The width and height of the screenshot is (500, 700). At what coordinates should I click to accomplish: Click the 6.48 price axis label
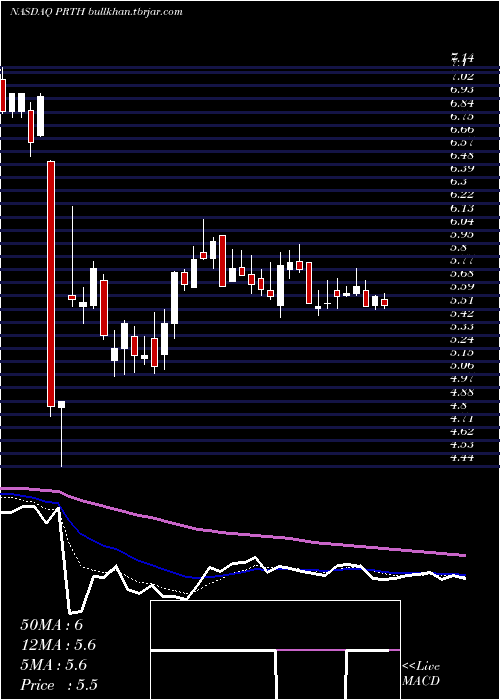(x=462, y=155)
